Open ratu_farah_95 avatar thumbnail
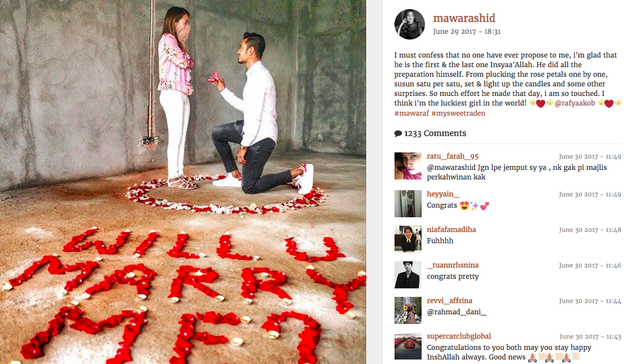The height and width of the screenshot is (364, 640). point(407,166)
